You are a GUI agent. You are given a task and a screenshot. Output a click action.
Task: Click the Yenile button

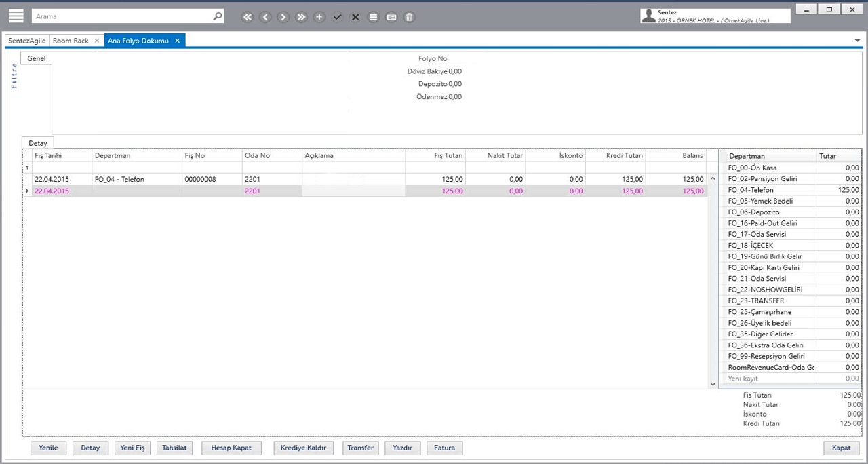(x=49, y=448)
